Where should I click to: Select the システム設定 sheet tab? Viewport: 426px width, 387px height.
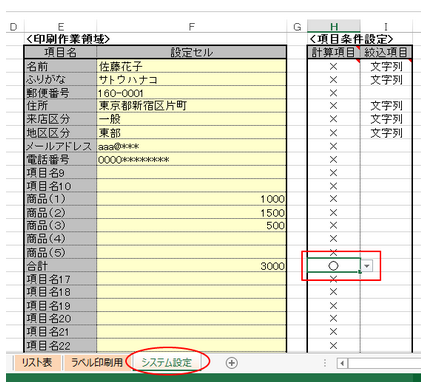[x=167, y=362]
